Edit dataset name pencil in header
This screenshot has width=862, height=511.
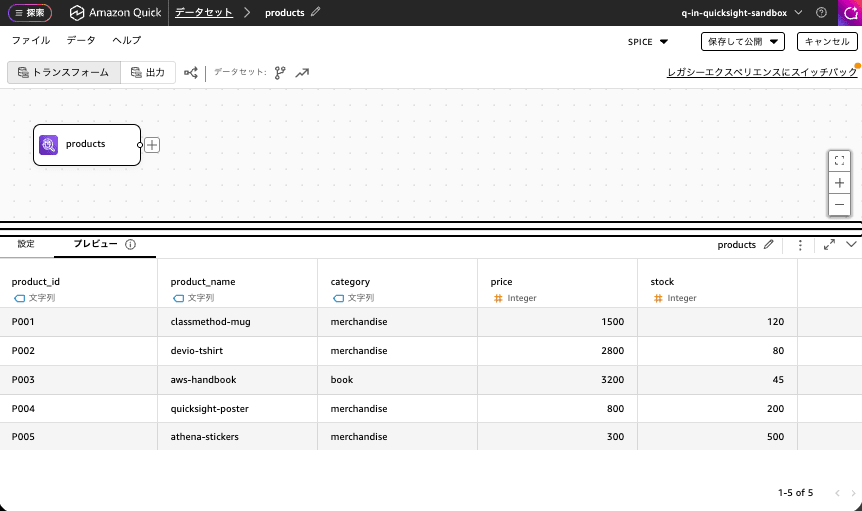[x=316, y=12]
